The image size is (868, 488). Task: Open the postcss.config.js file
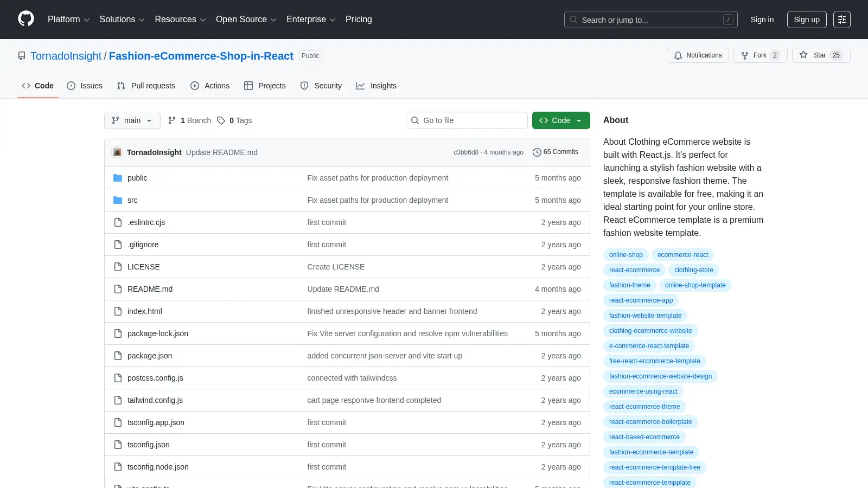155,378
